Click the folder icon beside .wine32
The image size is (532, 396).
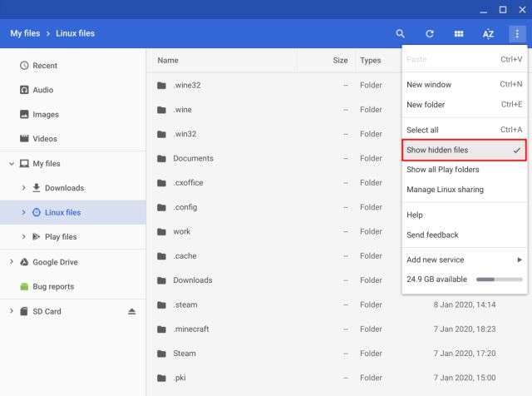point(161,85)
